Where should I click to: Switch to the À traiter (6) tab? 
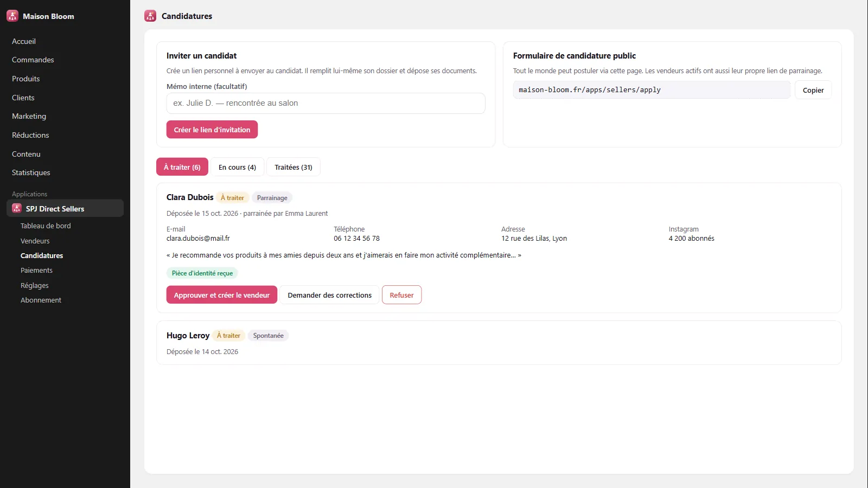(182, 167)
